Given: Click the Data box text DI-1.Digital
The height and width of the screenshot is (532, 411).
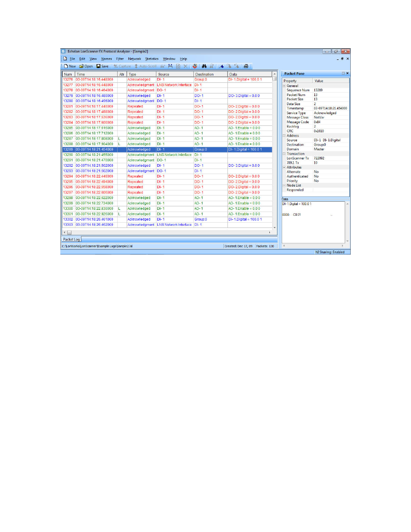Looking at the screenshot, I should pos(297,204).
